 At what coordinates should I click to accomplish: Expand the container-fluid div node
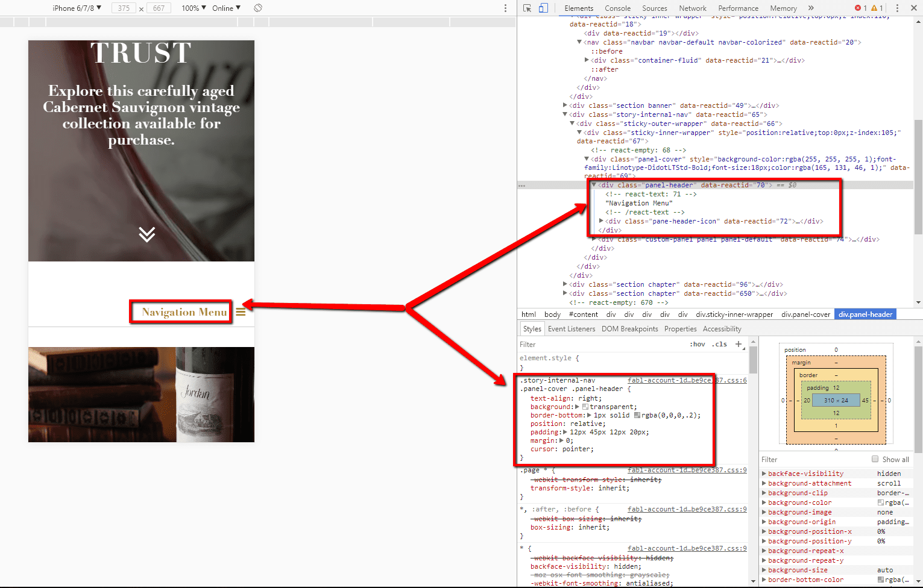[587, 60]
